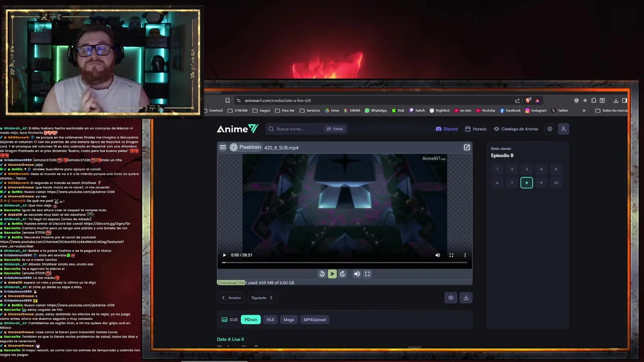This screenshot has height=362, width=644.
Task: Toggle light/dark theme sun icon
Action: coord(549,129)
